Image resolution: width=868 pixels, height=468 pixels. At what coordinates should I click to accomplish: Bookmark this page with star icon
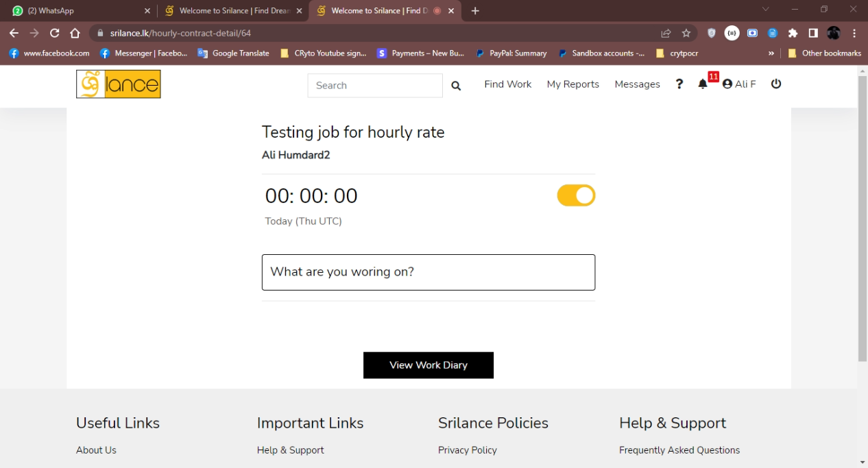(686, 33)
